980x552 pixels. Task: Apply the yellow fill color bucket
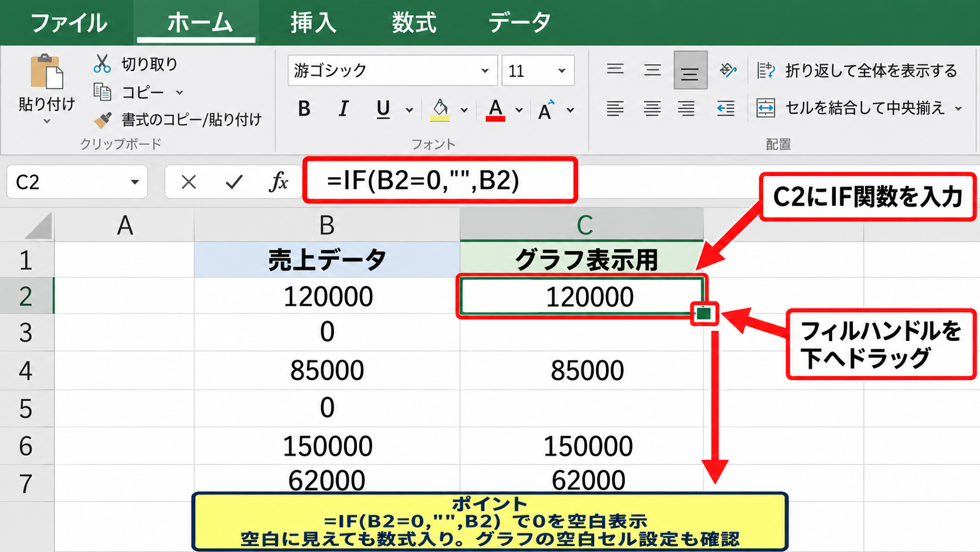click(x=440, y=109)
